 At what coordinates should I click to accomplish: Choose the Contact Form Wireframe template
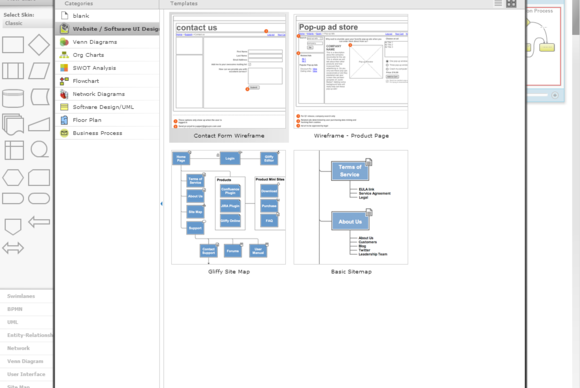pos(229,77)
